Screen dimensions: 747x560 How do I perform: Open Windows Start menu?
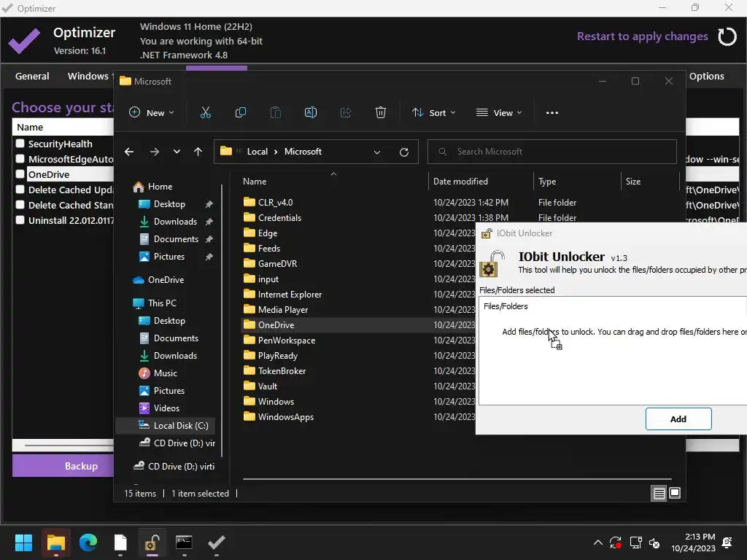(23, 542)
